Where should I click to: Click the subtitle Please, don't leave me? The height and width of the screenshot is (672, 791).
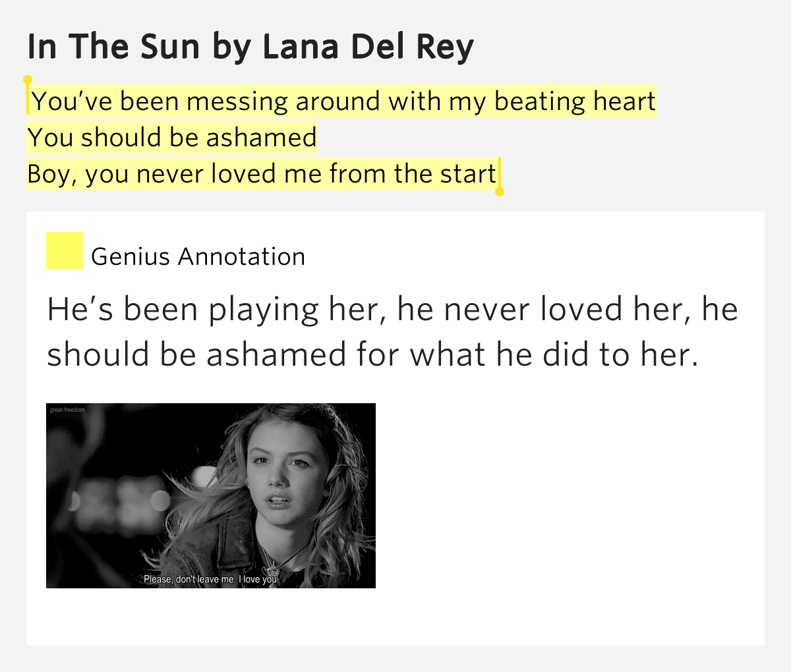pos(212,580)
